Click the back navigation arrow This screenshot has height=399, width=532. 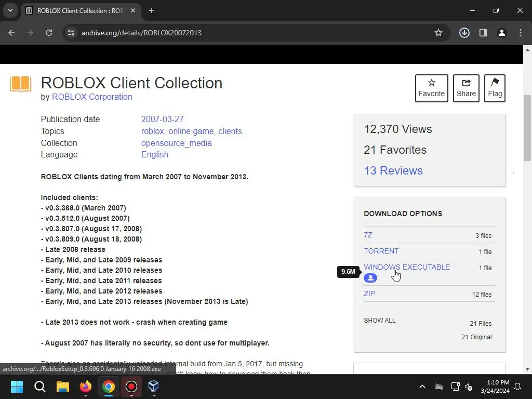pos(11,33)
